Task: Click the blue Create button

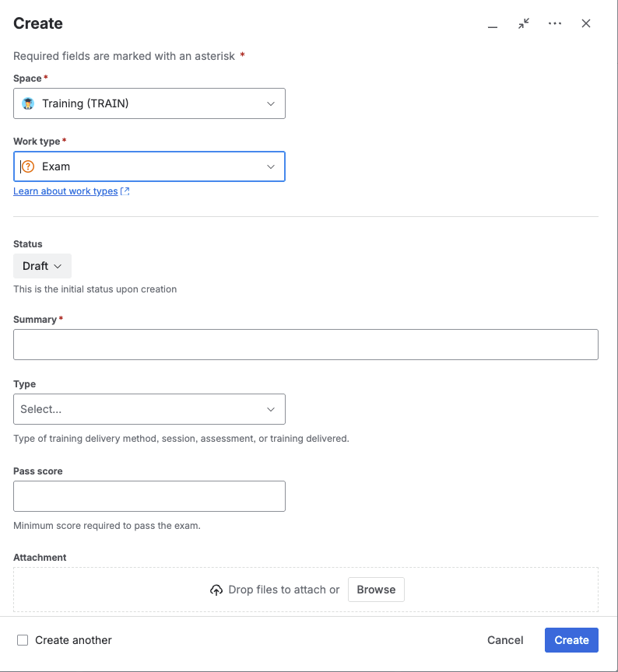Action: pos(571,640)
